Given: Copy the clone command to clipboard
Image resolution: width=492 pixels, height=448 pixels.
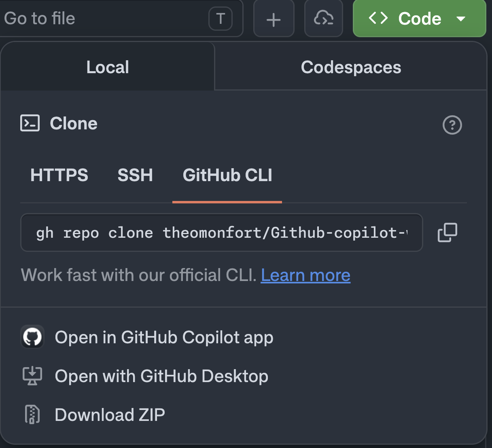Looking at the screenshot, I should tap(447, 232).
